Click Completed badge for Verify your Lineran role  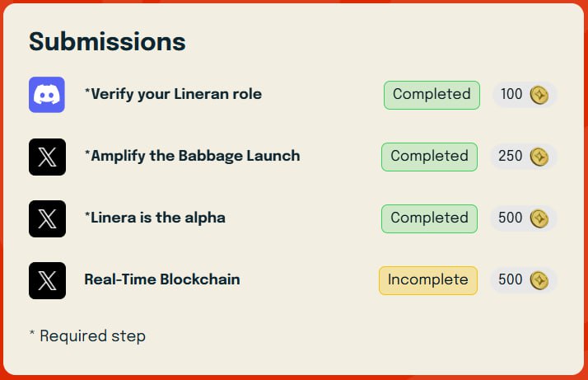pos(432,95)
